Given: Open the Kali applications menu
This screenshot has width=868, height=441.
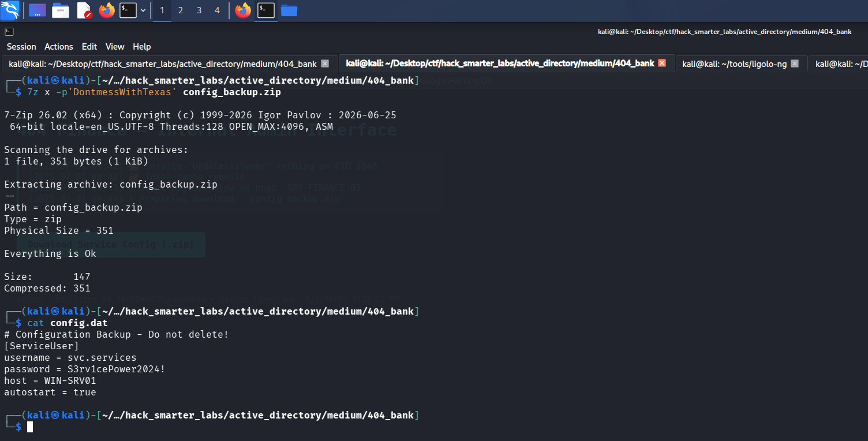Looking at the screenshot, I should click(10, 10).
